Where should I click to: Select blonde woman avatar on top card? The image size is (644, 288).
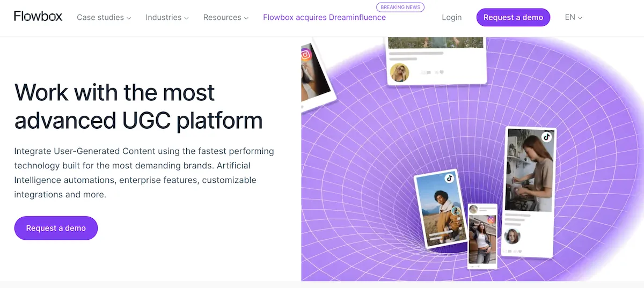coord(399,72)
